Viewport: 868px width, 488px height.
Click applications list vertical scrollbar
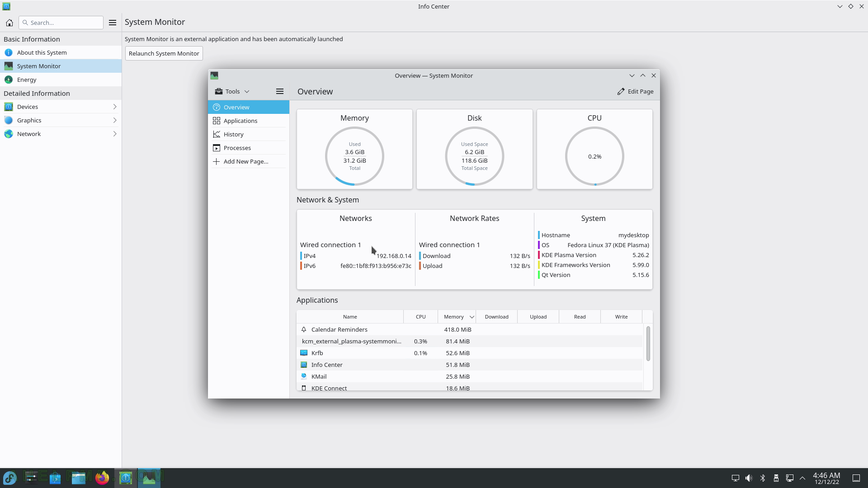648,343
